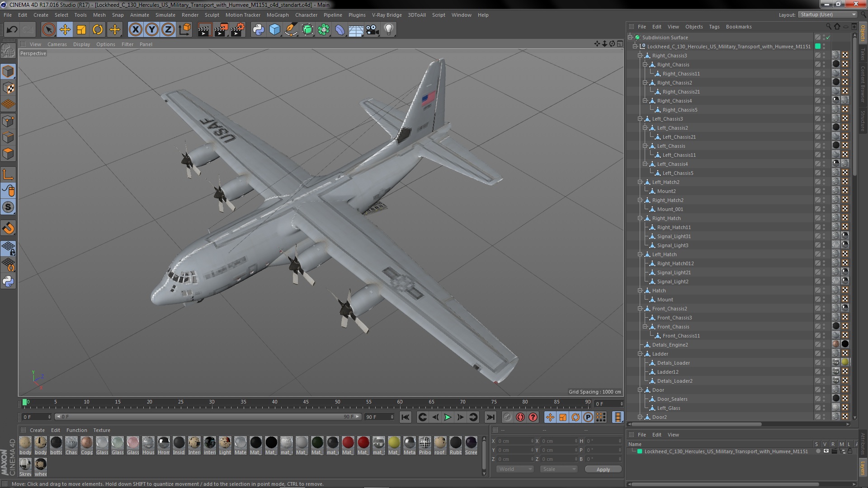This screenshot has height=488, width=868.
Task: Collapse the Left_Chassis3 hierarchy
Action: pyautogui.click(x=640, y=119)
